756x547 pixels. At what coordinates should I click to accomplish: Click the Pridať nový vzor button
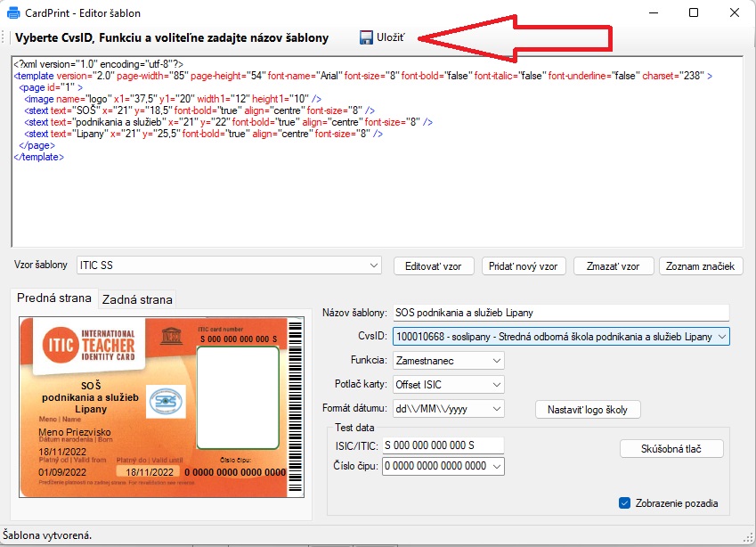pyautogui.click(x=524, y=266)
